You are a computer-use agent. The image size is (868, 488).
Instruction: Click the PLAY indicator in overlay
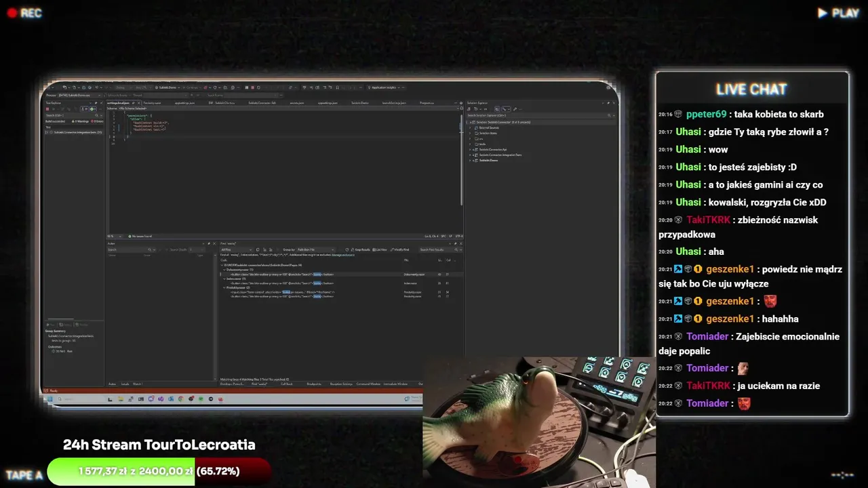(x=838, y=13)
